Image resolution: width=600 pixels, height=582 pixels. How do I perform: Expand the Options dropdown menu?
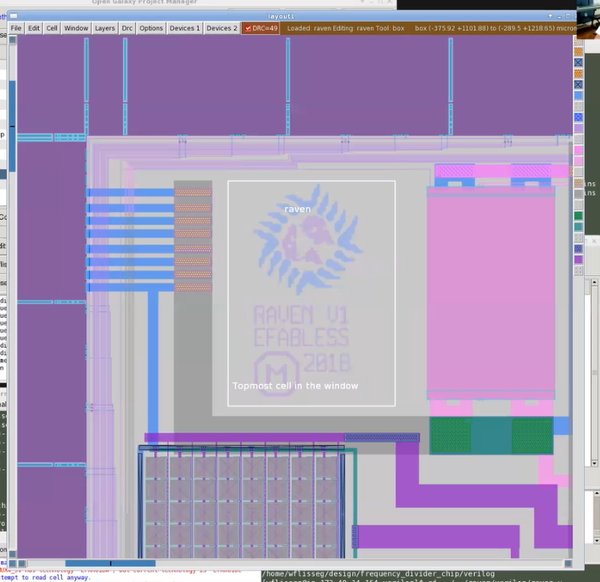click(151, 28)
